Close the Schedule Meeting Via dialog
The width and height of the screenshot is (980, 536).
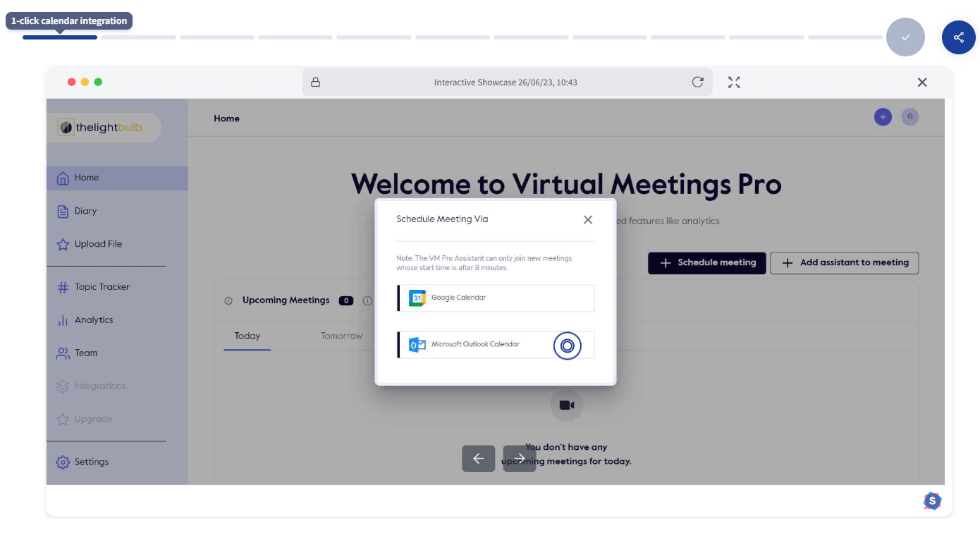[588, 219]
